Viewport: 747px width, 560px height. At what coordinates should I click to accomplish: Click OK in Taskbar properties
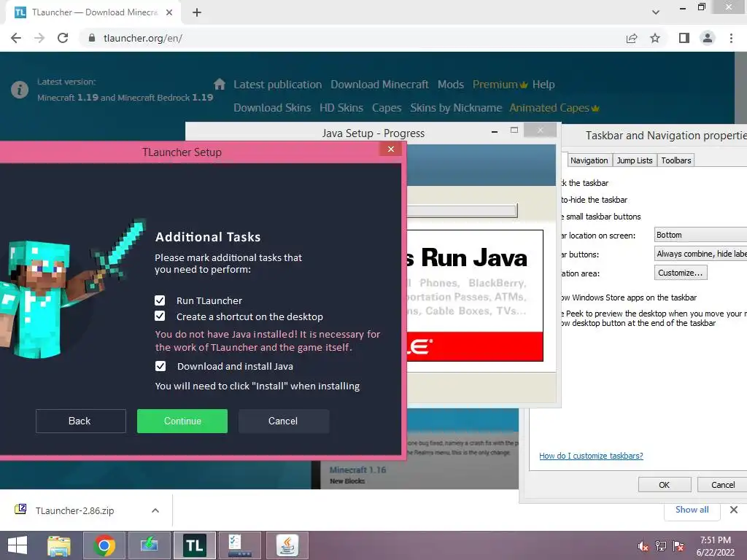point(665,485)
